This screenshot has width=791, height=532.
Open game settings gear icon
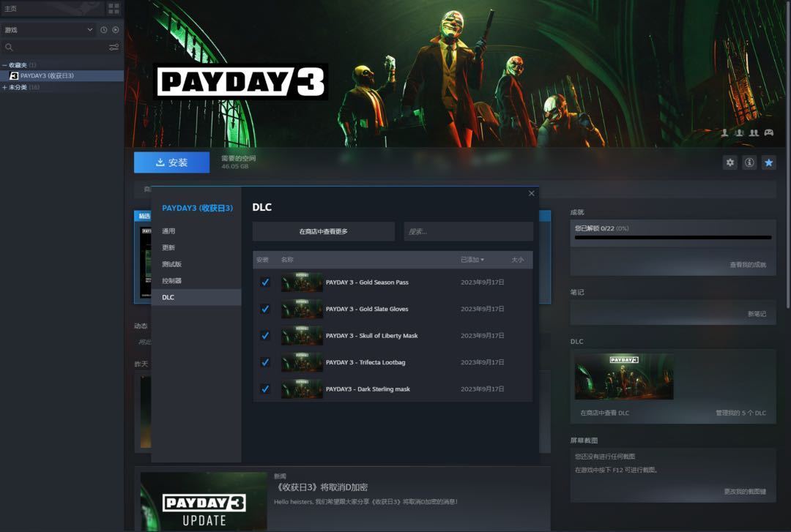(x=730, y=162)
